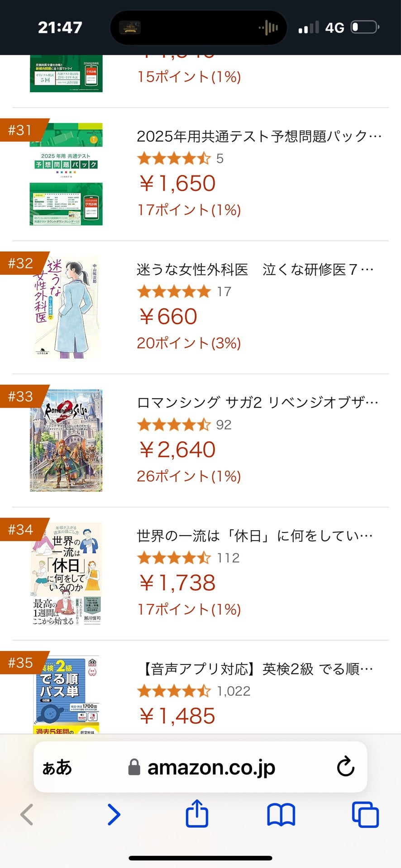Tap the #33 Romancing SaGa cover thumbnail
Screen dimensions: 401x868
(66, 440)
